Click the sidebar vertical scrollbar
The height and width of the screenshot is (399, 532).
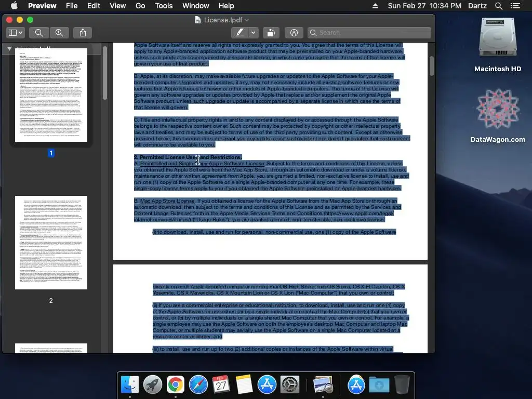[x=105, y=73]
